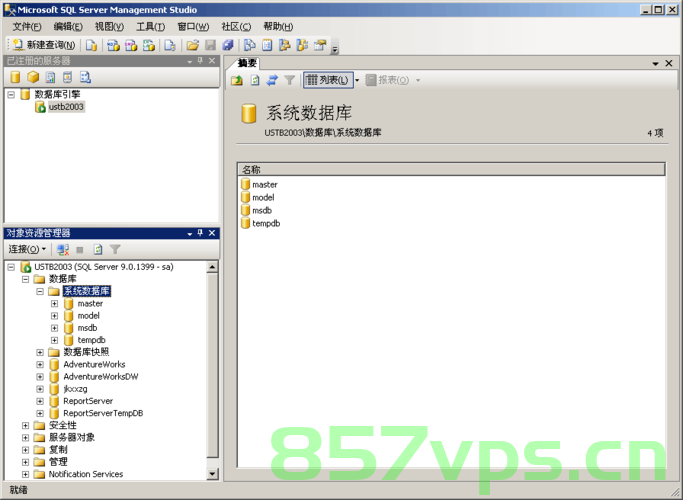Click the Disconnect icon in Object Explorer toolbar
The height and width of the screenshot is (500, 683).
(x=63, y=249)
